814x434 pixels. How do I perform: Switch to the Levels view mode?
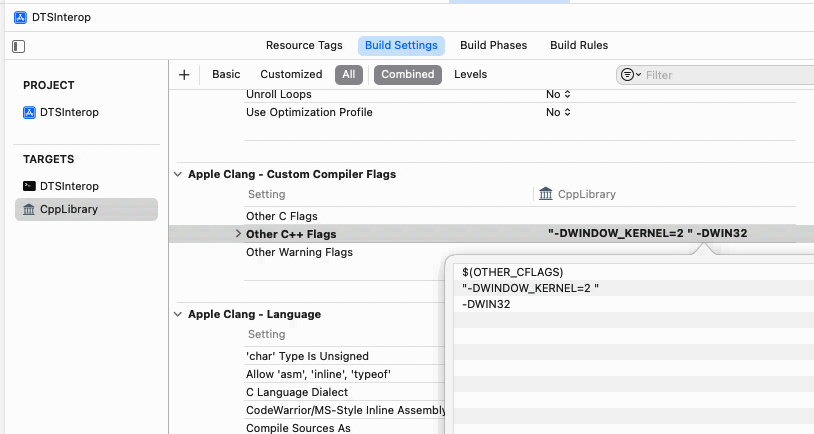tap(470, 74)
